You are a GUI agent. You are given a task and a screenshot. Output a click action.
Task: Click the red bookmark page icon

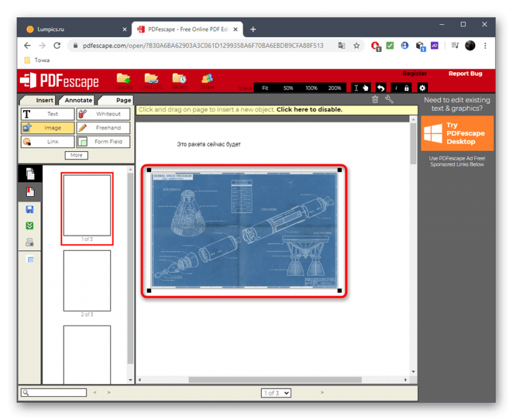pyautogui.click(x=30, y=192)
